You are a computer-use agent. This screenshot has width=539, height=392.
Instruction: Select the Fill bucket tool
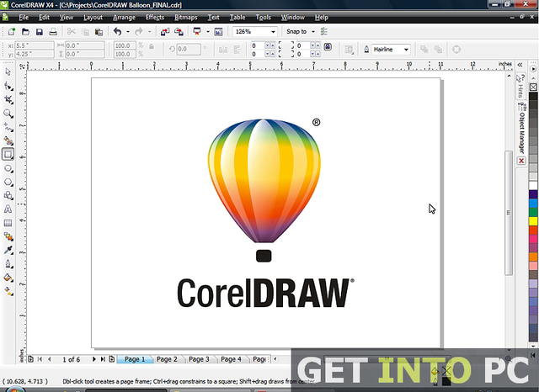pyautogui.click(x=8, y=278)
